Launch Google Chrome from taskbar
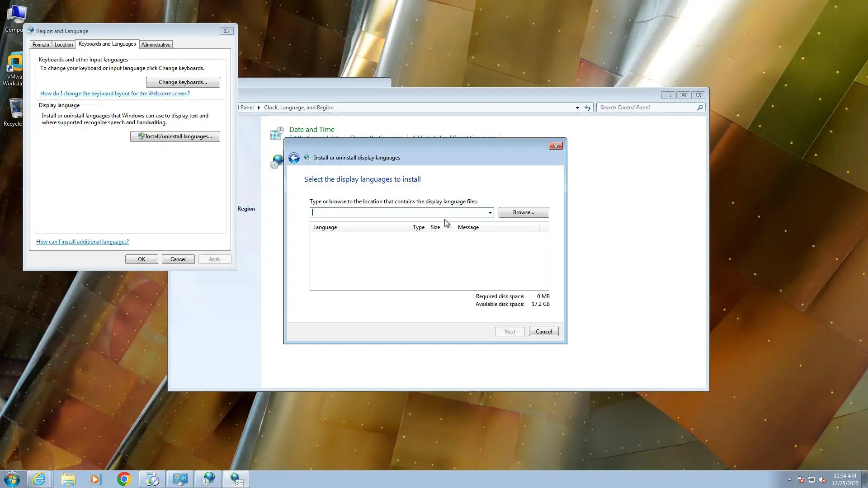Viewport: 868px width, 488px height. (124, 479)
